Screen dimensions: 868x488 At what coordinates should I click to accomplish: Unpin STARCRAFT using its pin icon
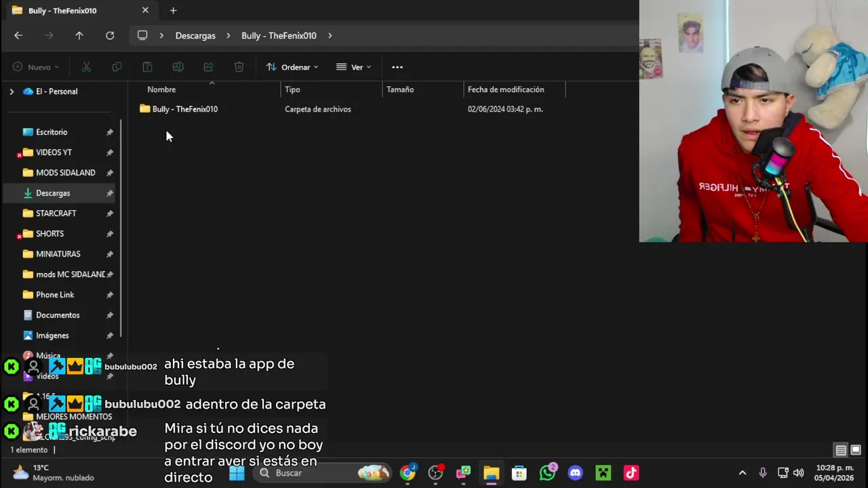110,213
